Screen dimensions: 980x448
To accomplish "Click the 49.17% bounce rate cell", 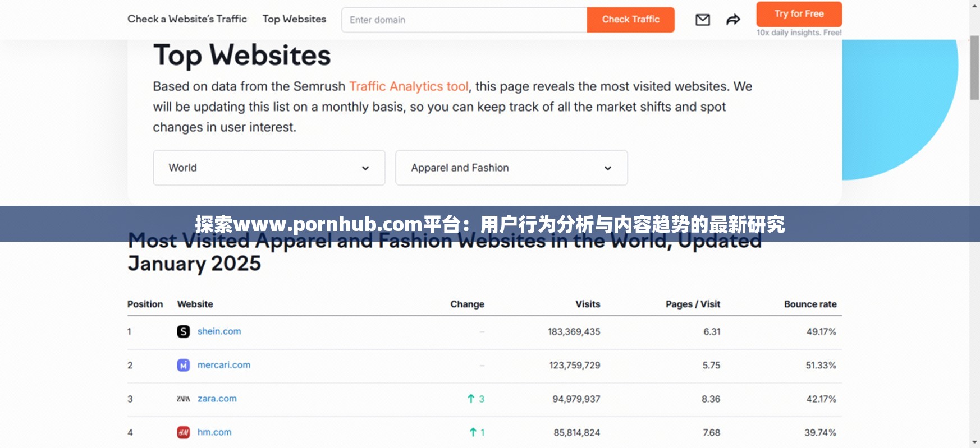I will pyautogui.click(x=821, y=332).
